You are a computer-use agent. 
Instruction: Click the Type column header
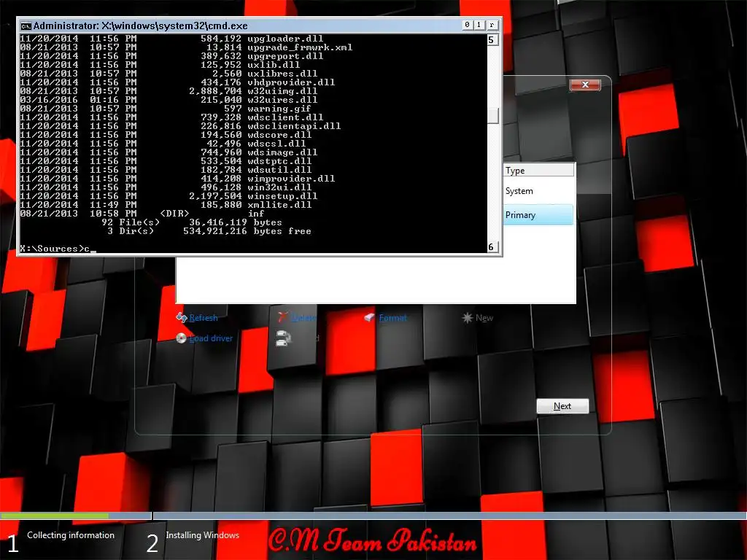[539, 171]
